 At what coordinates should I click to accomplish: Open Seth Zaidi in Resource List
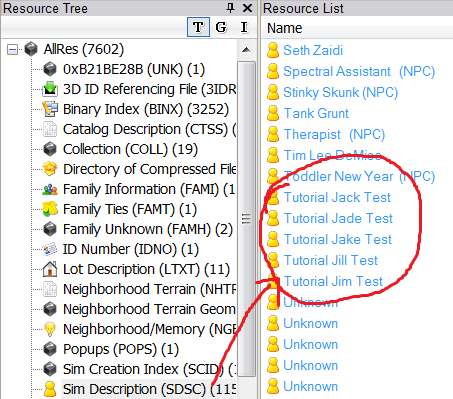tap(313, 51)
